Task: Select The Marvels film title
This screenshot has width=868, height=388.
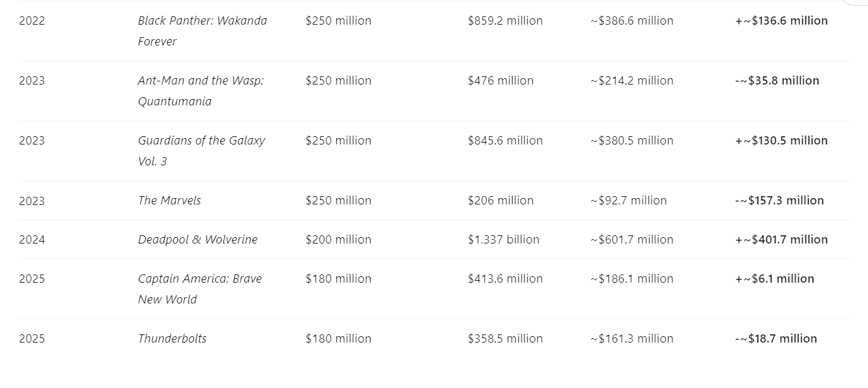Action: (x=169, y=201)
